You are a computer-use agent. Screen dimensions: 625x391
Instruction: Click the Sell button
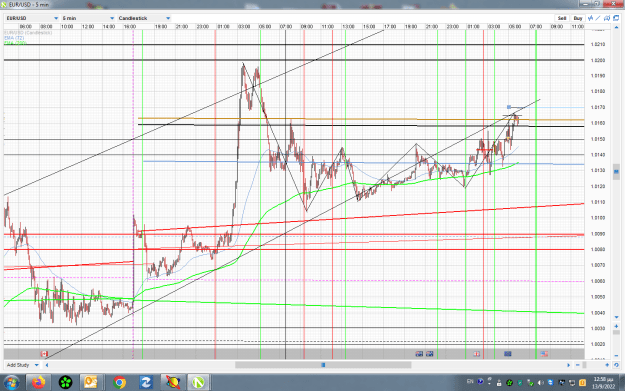pos(562,18)
